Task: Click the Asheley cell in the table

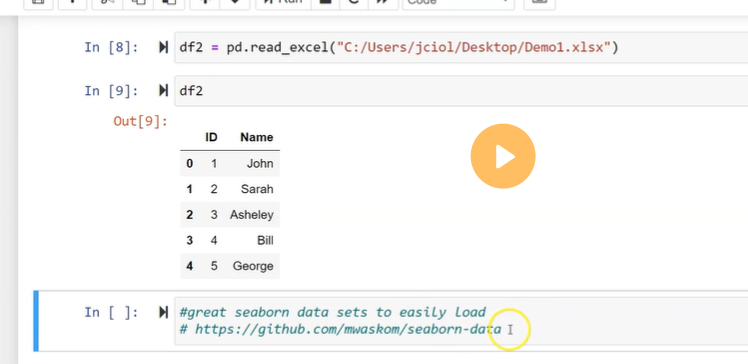Action: pos(252,215)
